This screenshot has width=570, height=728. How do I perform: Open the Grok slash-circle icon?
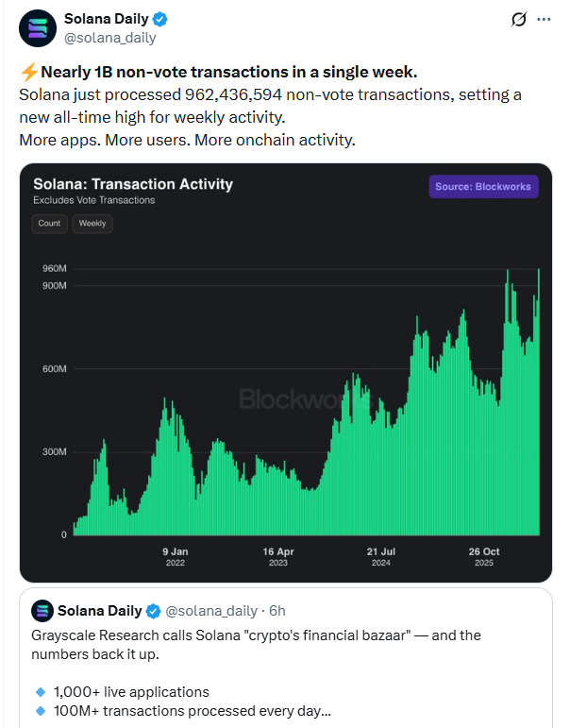coord(518,20)
